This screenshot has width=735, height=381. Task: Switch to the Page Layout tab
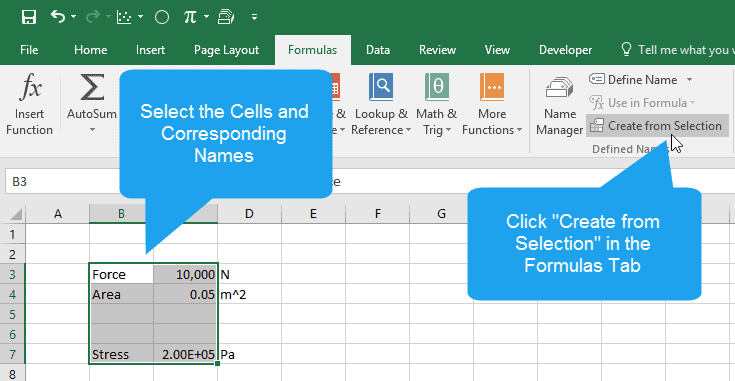226,50
